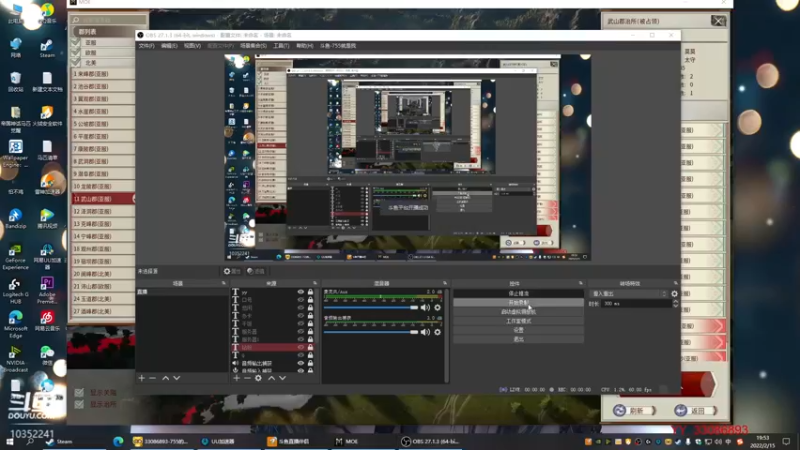
Task: Open the 文件(F) menu in OBS
Action: click(x=146, y=46)
